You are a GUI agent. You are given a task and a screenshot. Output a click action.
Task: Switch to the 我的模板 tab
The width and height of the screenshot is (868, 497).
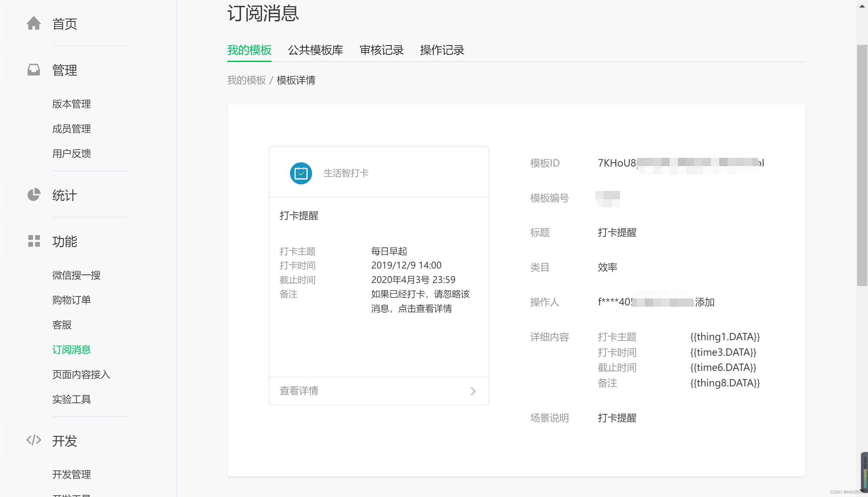[x=249, y=50]
